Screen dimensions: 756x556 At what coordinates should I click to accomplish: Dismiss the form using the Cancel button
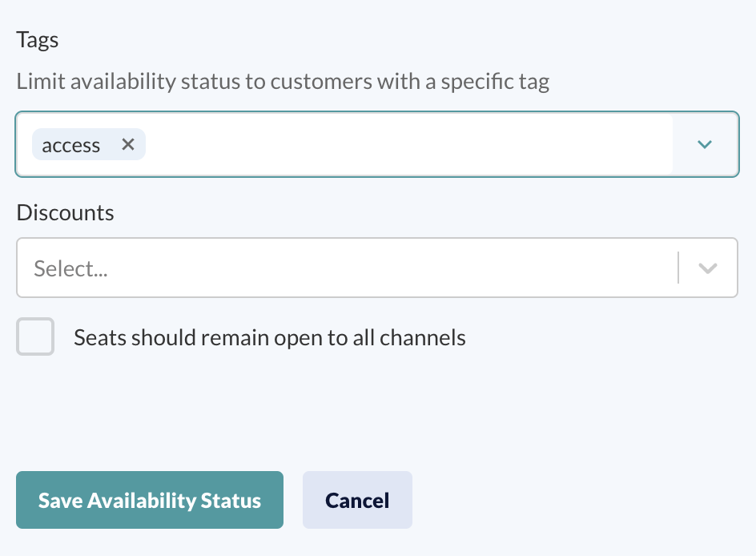click(x=357, y=500)
